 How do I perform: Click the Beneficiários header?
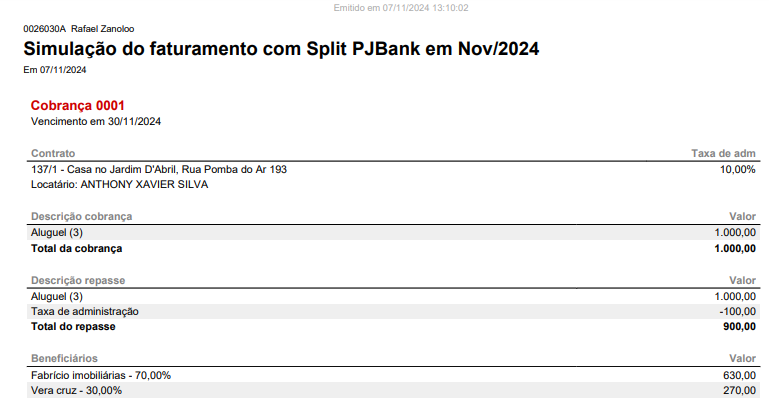click(x=64, y=358)
